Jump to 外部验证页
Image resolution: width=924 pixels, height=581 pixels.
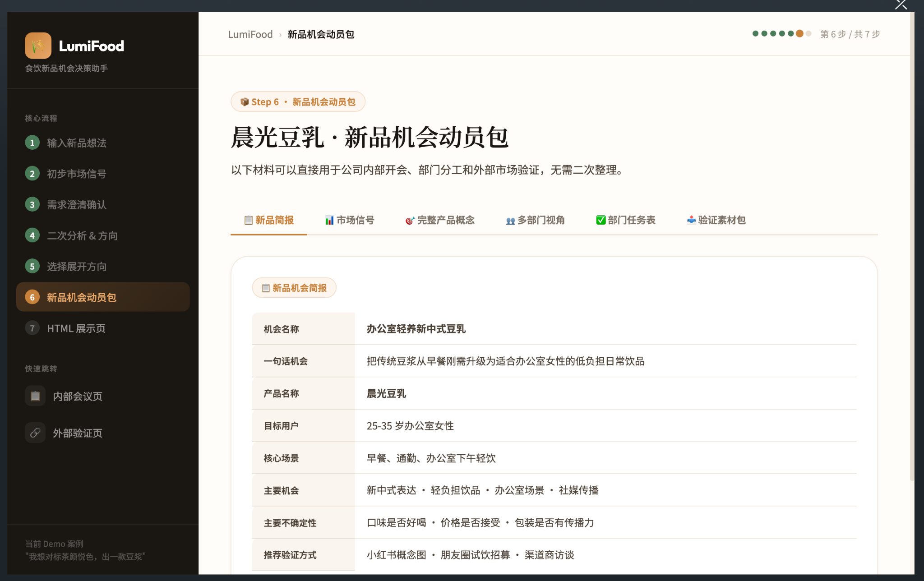103,433
